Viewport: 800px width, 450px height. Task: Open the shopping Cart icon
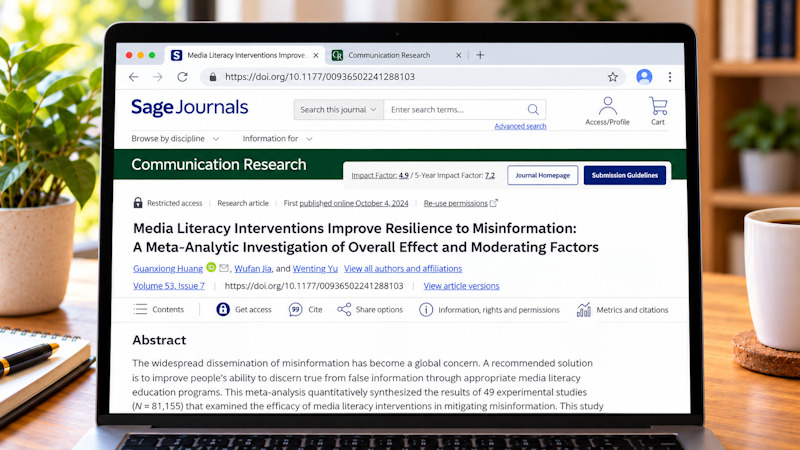(658, 106)
